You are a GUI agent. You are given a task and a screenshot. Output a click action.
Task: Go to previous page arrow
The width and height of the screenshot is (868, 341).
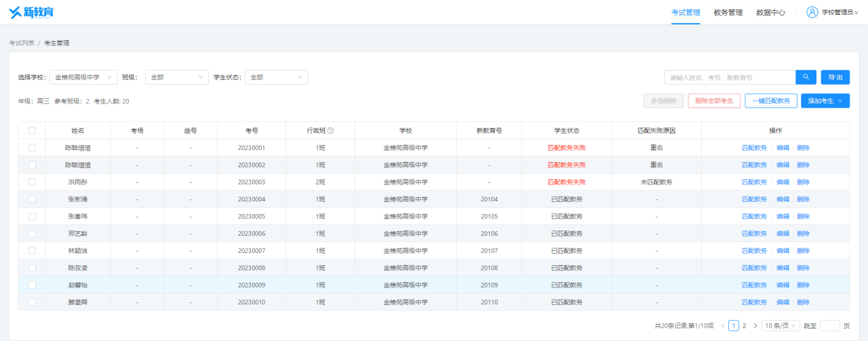tap(722, 325)
